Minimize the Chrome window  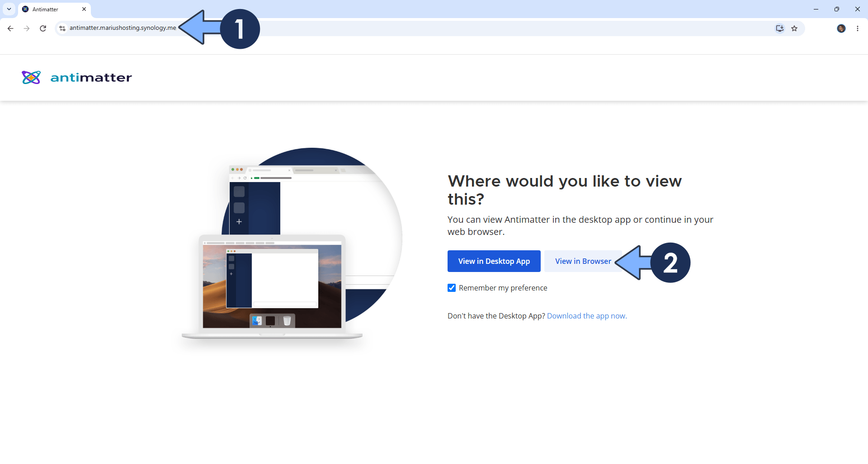[x=816, y=9]
